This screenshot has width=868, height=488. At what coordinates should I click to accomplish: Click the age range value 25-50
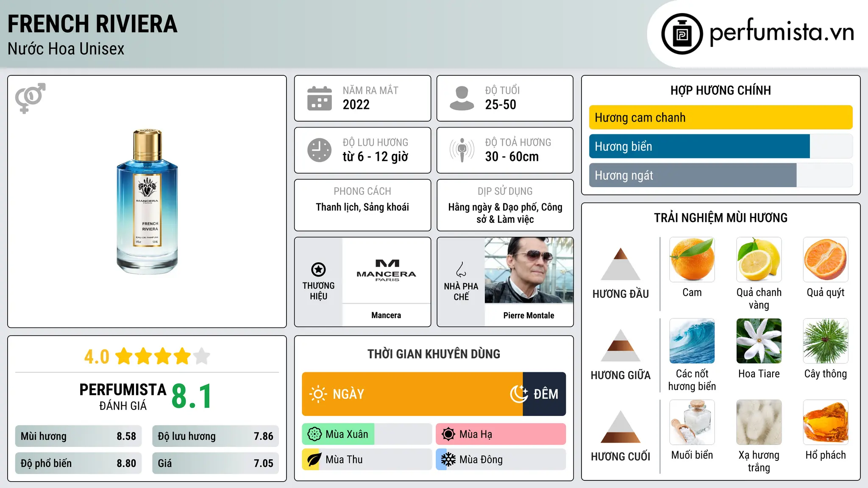[x=501, y=105]
